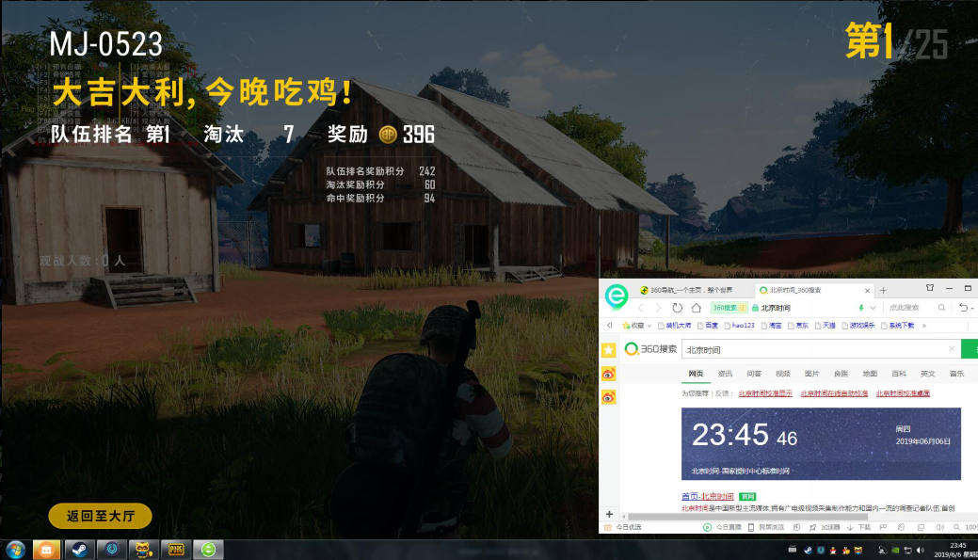Open the yellow raccoon app in the taskbar

click(x=143, y=550)
